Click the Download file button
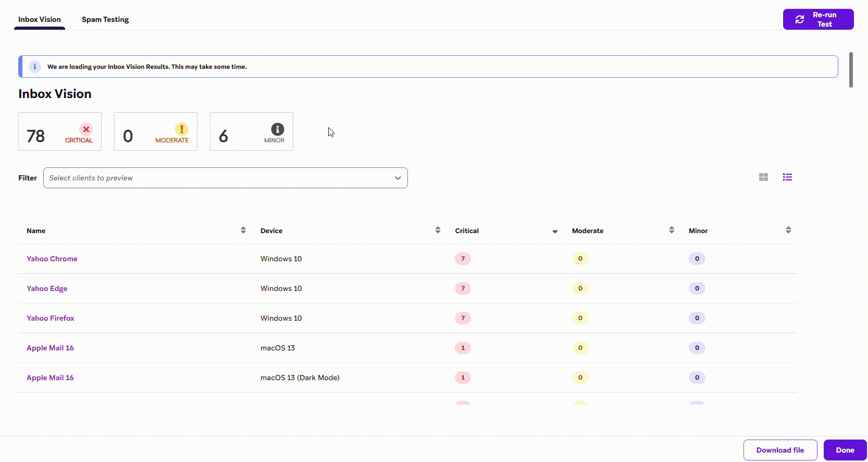Image resolution: width=868 pixels, height=462 pixels. [780, 450]
